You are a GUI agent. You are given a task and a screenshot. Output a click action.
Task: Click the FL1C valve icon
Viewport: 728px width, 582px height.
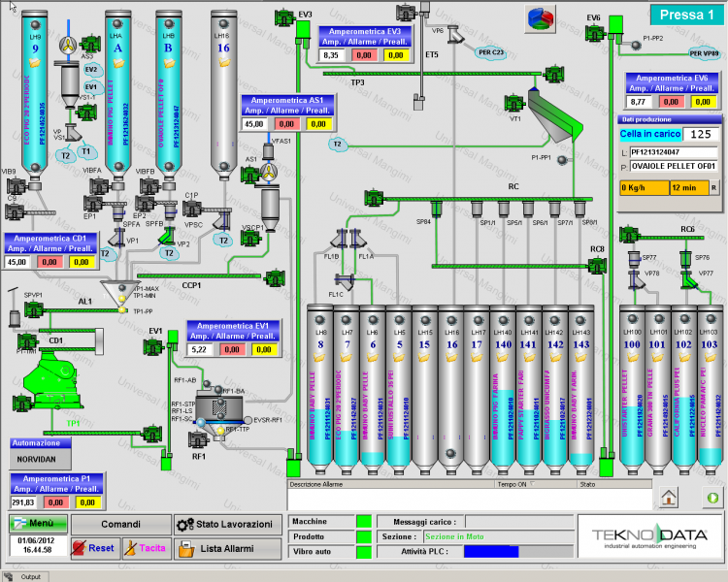coord(344,281)
